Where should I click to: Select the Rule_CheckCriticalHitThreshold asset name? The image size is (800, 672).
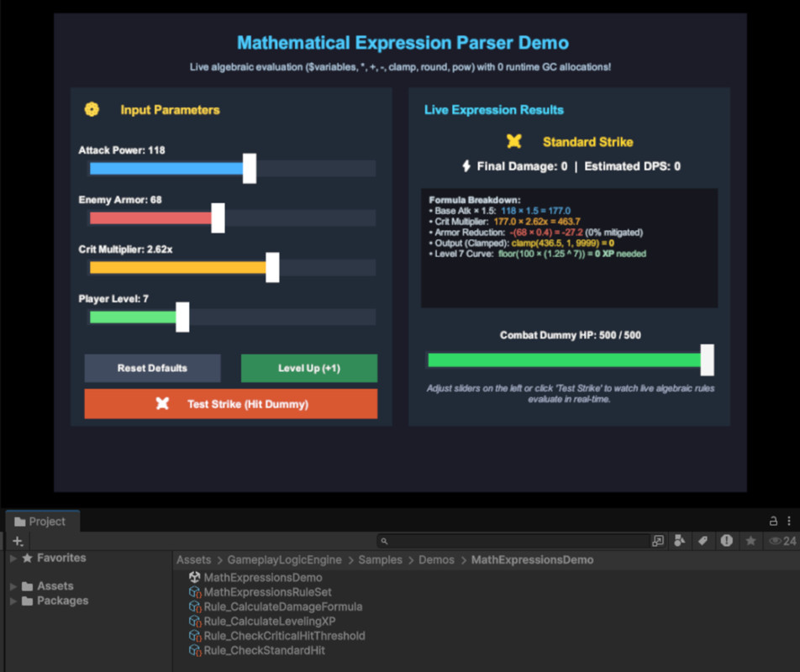(285, 636)
